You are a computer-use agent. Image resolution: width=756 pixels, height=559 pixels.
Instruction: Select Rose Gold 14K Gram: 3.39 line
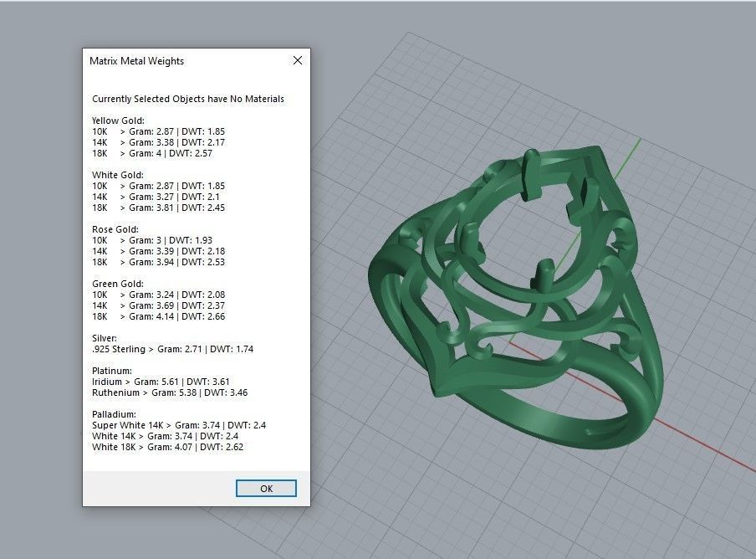click(158, 251)
